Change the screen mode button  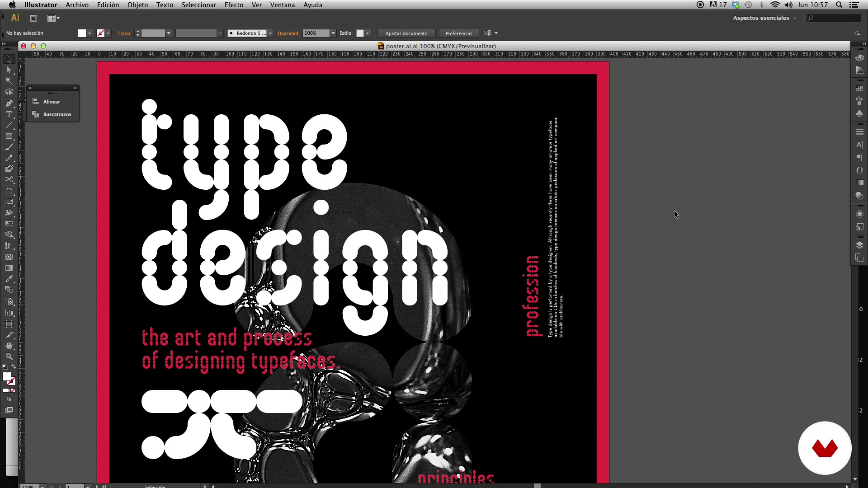click(9, 410)
